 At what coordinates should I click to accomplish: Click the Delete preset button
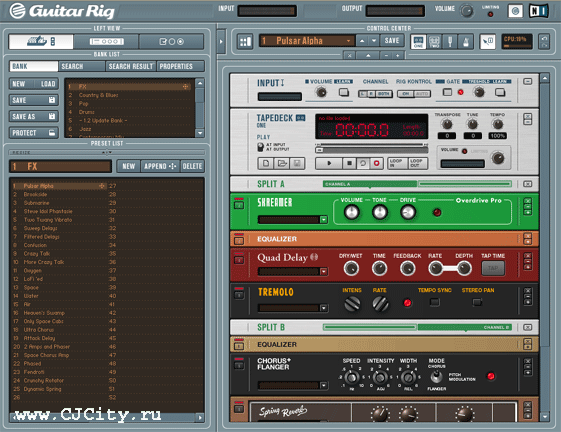[192, 166]
